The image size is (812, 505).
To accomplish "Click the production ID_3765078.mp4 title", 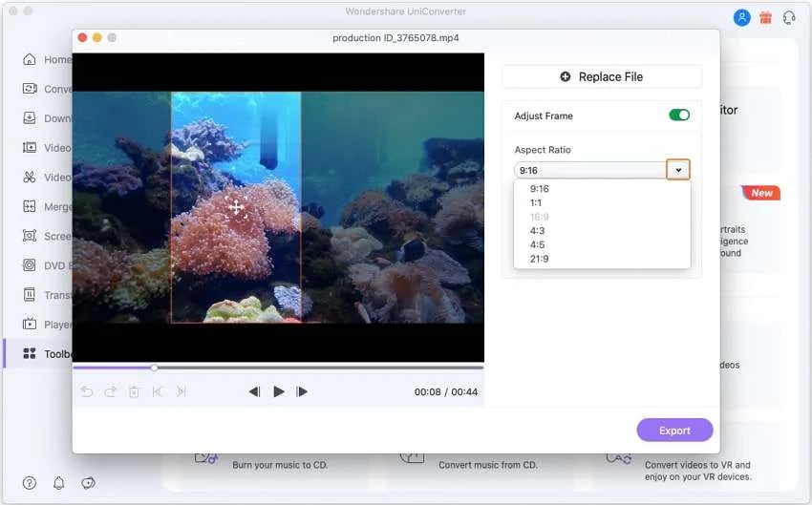I will pyautogui.click(x=395, y=38).
